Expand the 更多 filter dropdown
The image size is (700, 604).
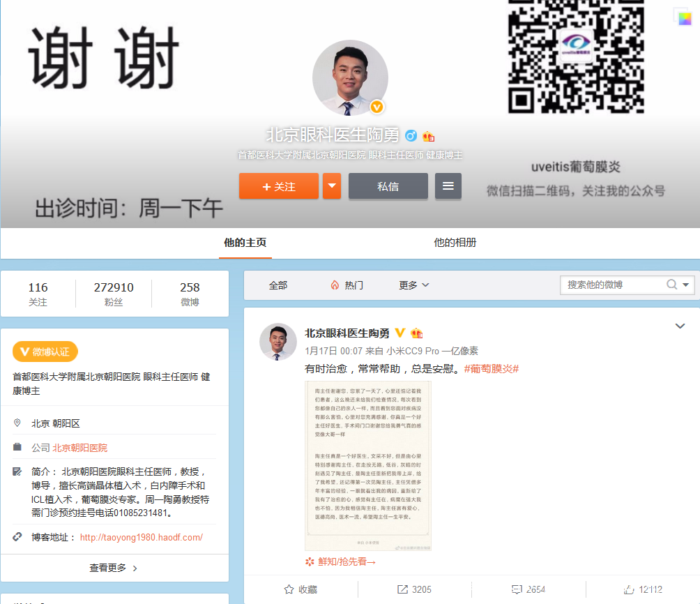pos(414,285)
